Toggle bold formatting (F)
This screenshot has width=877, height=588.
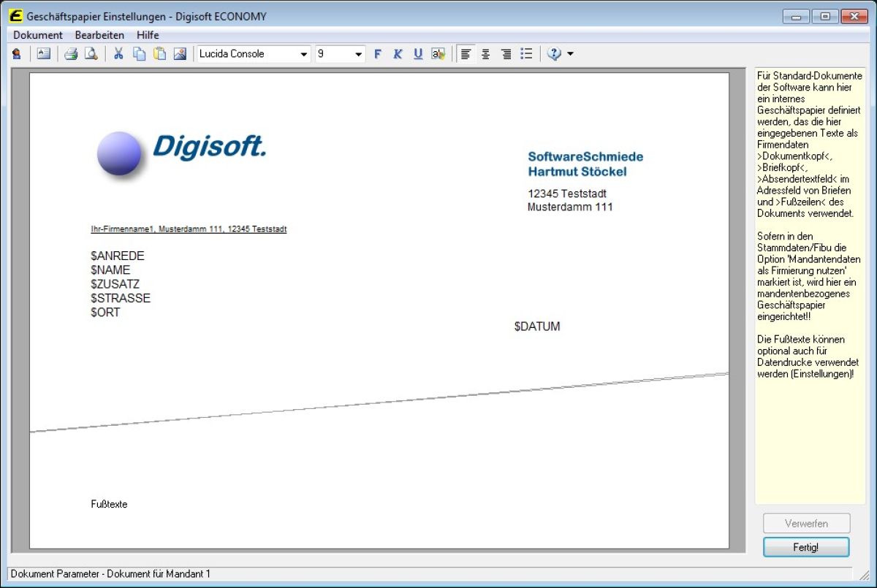tap(378, 54)
